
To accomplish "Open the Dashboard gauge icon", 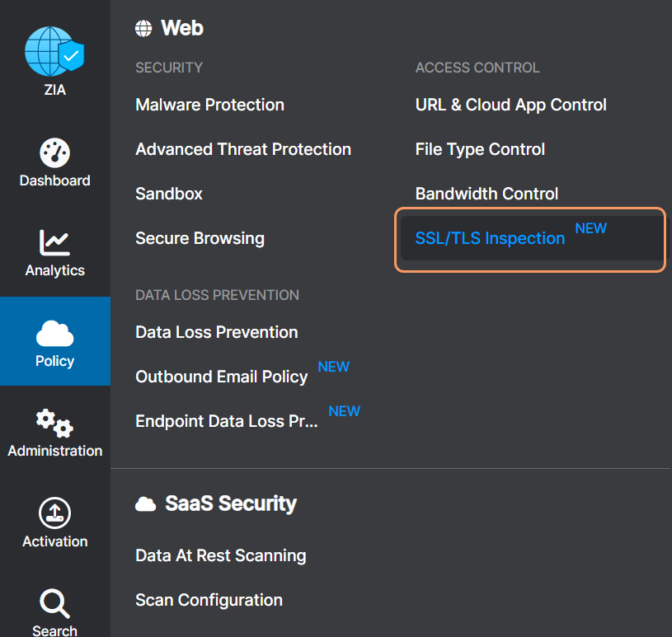I will coord(54,153).
